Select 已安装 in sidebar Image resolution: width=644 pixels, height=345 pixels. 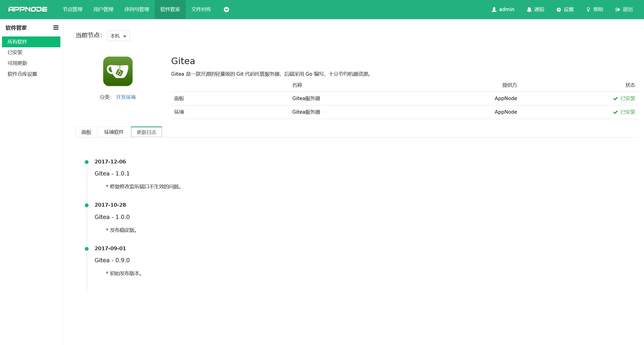click(x=31, y=52)
